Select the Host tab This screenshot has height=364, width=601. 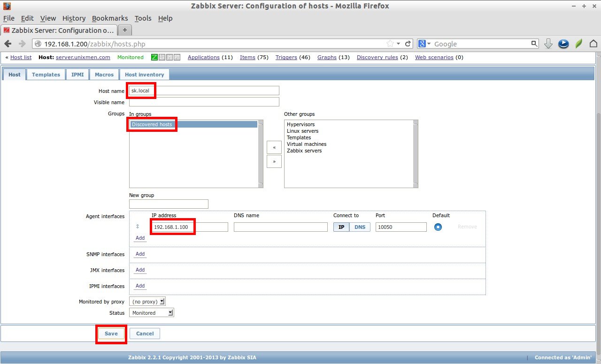click(15, 75)
